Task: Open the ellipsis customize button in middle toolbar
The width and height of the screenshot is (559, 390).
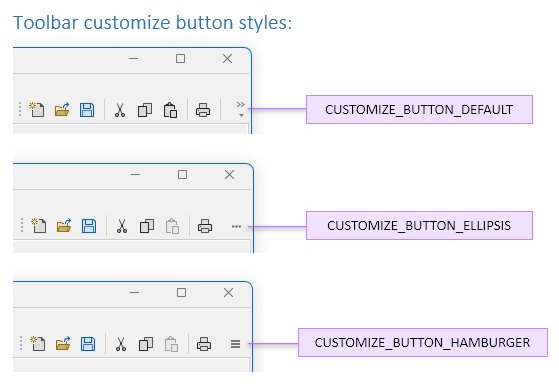Action: [236, 226]
